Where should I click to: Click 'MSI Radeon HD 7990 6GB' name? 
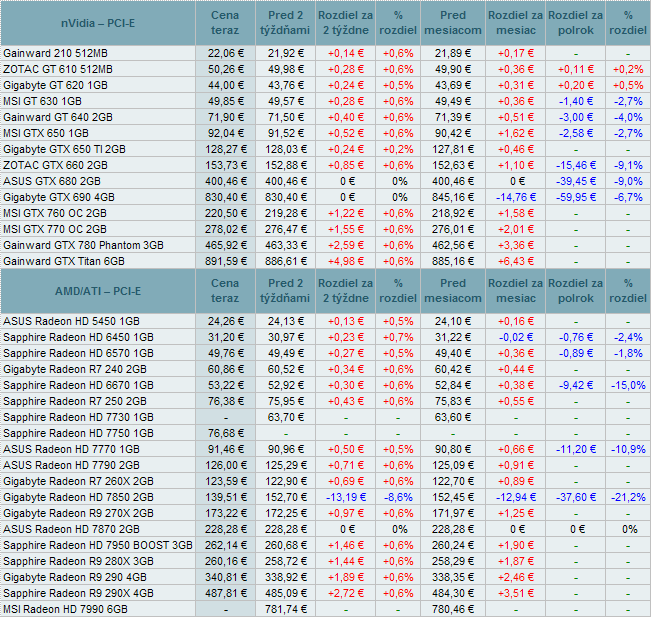click(x=65, y=609)
